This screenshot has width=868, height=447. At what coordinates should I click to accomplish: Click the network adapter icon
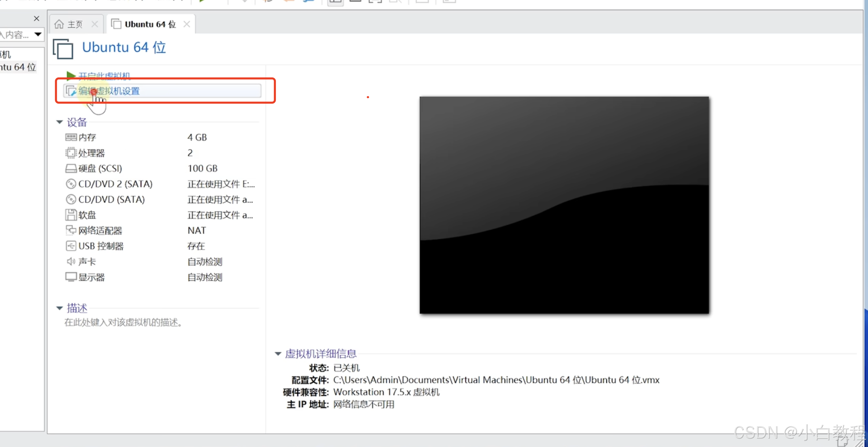click(x=71, y=230)
